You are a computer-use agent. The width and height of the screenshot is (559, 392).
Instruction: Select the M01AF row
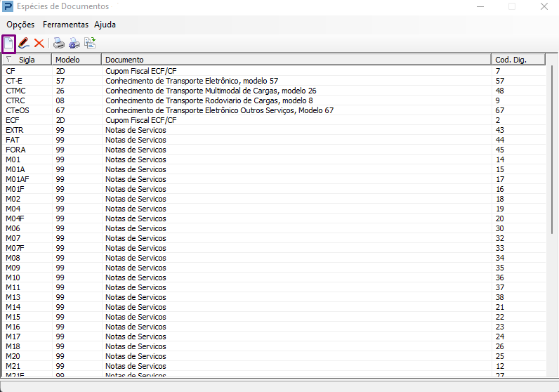point(274,179)
